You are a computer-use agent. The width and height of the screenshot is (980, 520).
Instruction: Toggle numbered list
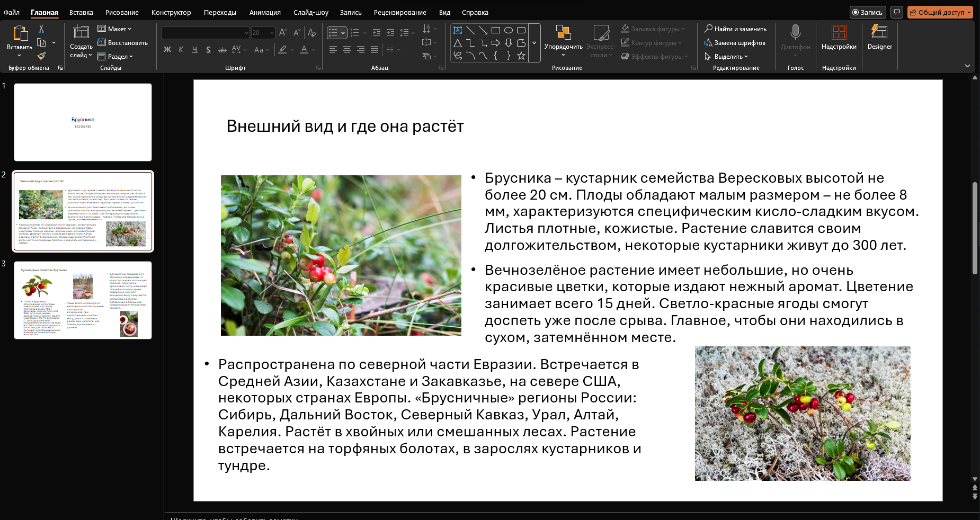coord(355,33)
